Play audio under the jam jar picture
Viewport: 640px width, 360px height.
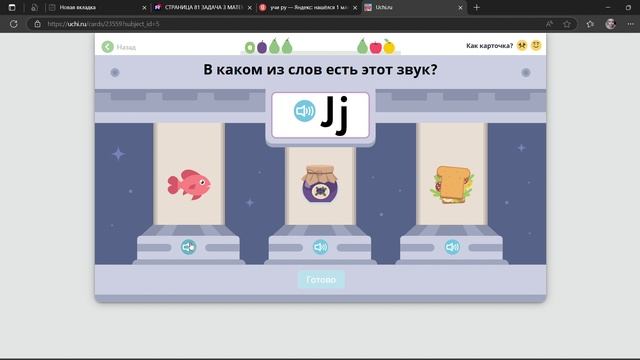(320, 247)
